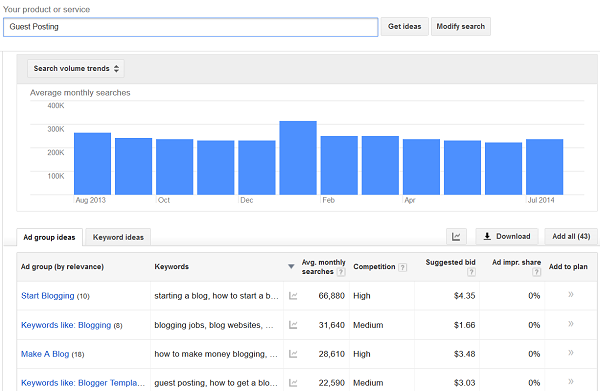Viewport: 600px width, 391px height.
Task: Click the Keywords column header
Action: tap(171, 267)
